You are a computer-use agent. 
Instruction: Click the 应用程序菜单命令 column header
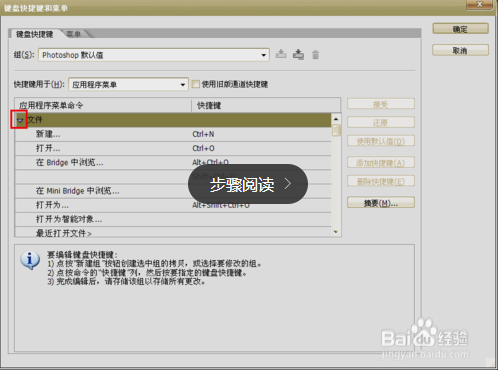[x=103, y=105]
